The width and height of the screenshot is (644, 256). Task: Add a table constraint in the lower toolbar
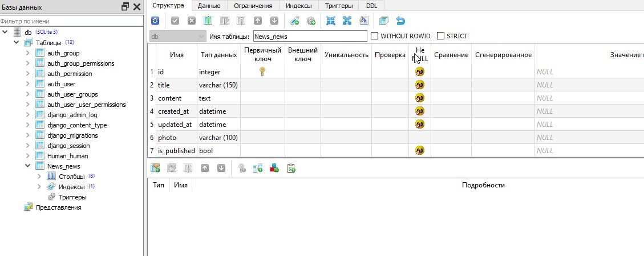click(x=155, y=168)
